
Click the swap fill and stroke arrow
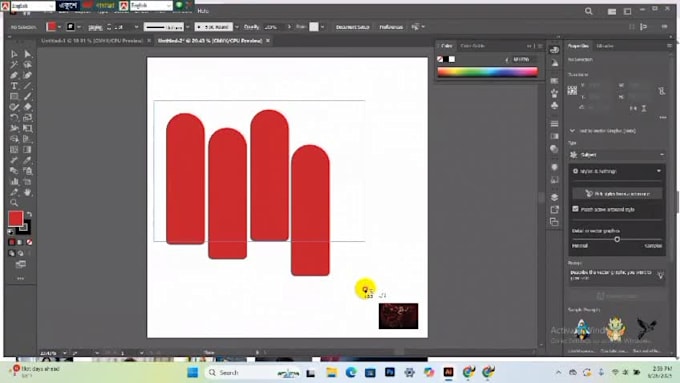[29, 214]
